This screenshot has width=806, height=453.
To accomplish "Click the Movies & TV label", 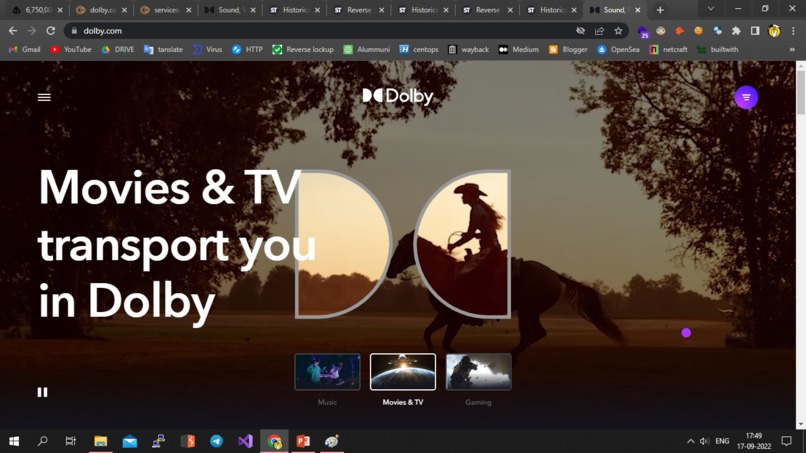I will (403, 402).
